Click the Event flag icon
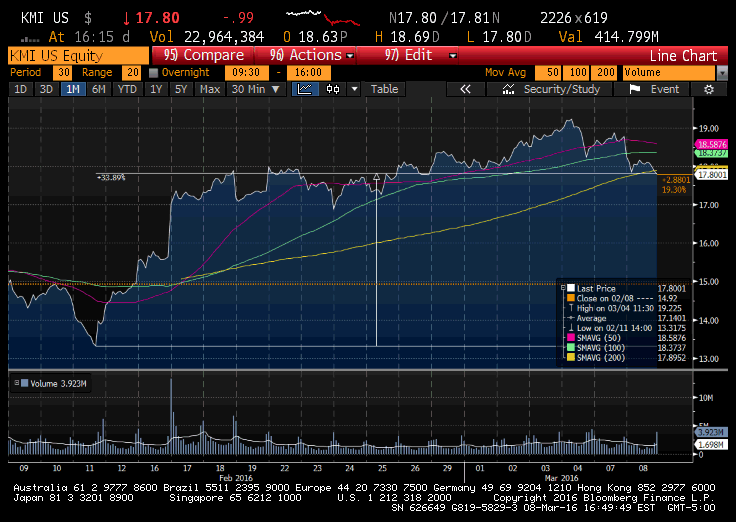Screen dimensions: 736x522 click(635, 89)
